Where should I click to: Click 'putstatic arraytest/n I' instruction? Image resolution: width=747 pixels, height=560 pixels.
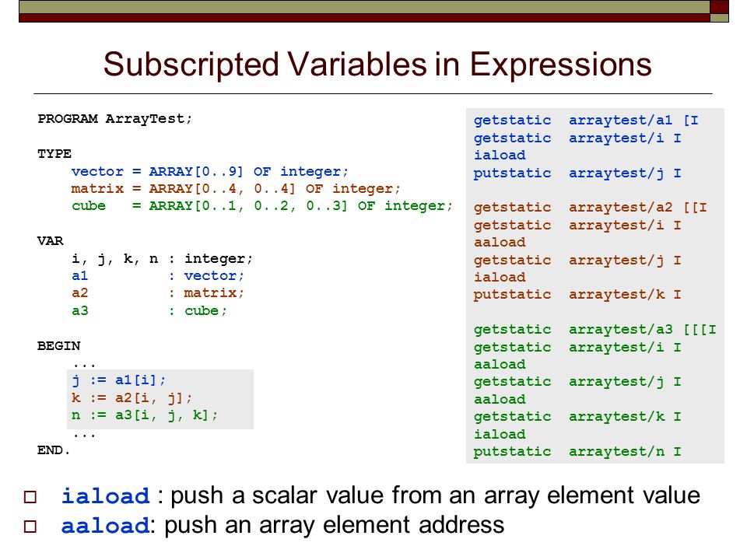[x=577, y=451]
